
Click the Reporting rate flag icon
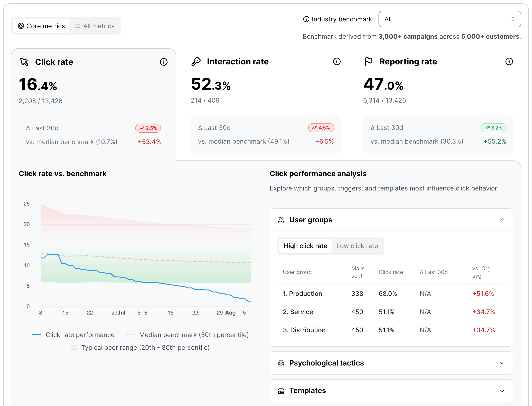(x=368, y=62)
